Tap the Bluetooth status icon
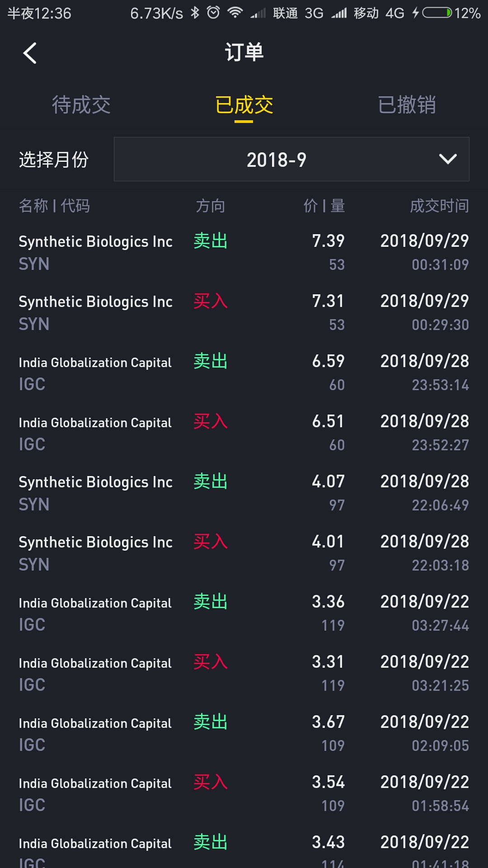Viewport: 488px width, 868px height. point(195,13)
